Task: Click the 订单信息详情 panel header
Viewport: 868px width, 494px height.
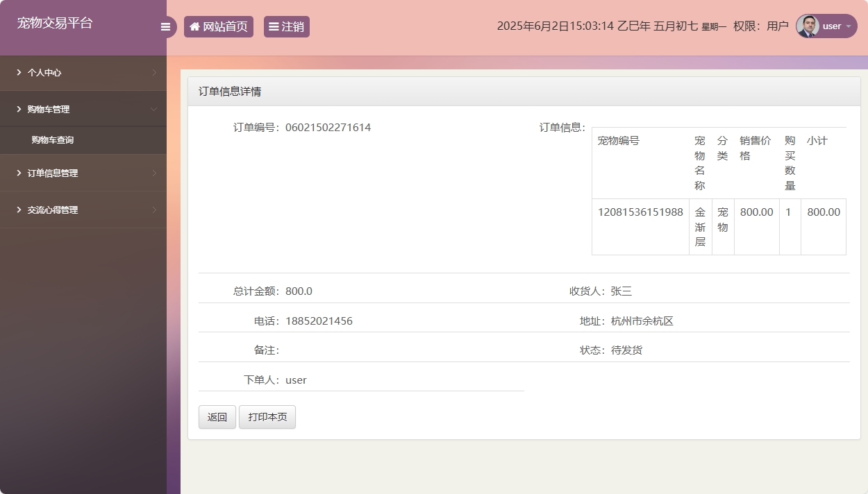Action: 230,92
